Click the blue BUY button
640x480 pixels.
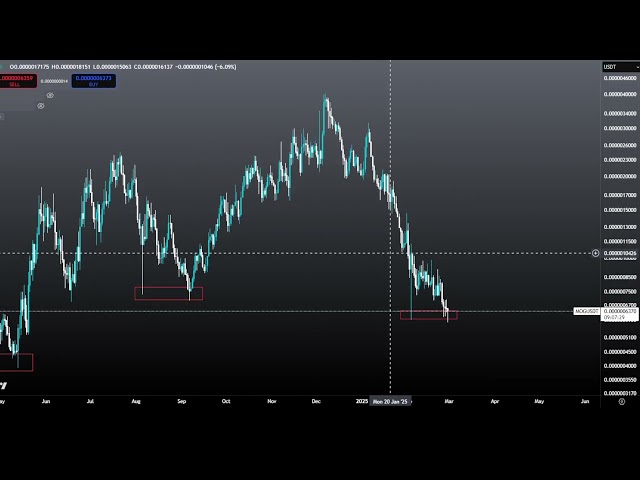click(x=94, y=81)
